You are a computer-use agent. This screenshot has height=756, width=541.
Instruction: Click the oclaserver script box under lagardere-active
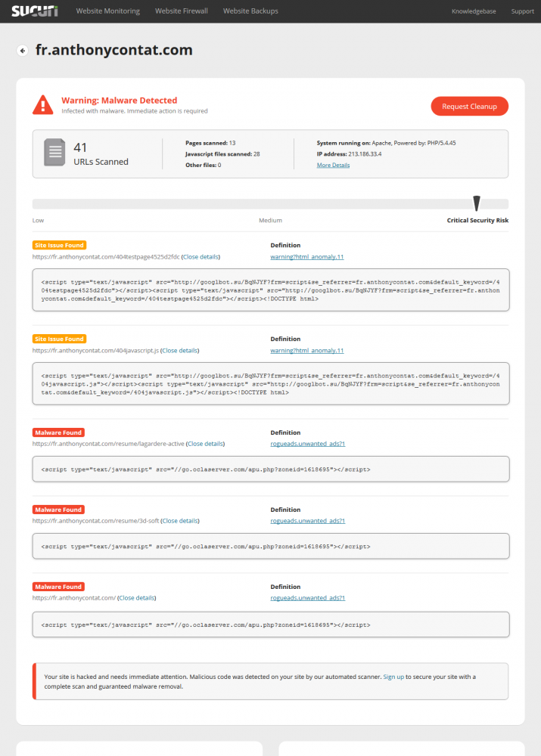(x=271, y=469)
